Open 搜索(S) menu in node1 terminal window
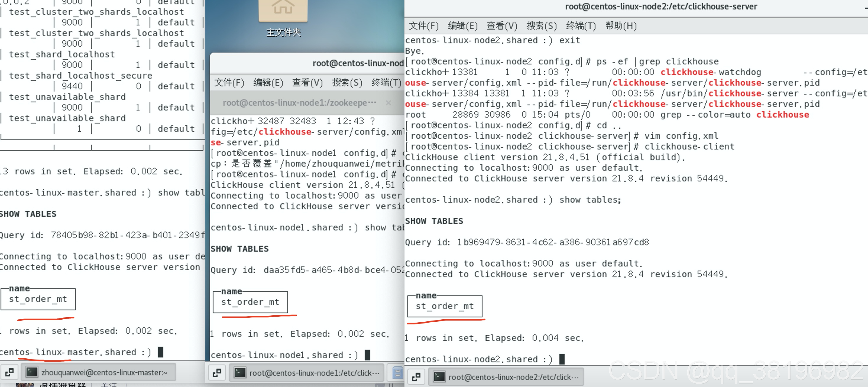 (347, 82)
